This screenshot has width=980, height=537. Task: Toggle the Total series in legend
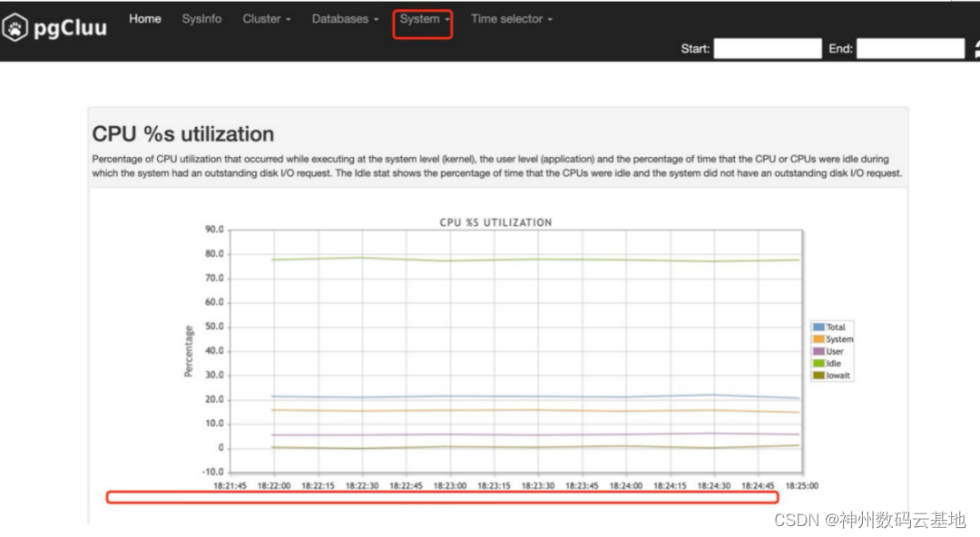coord(829,327)
